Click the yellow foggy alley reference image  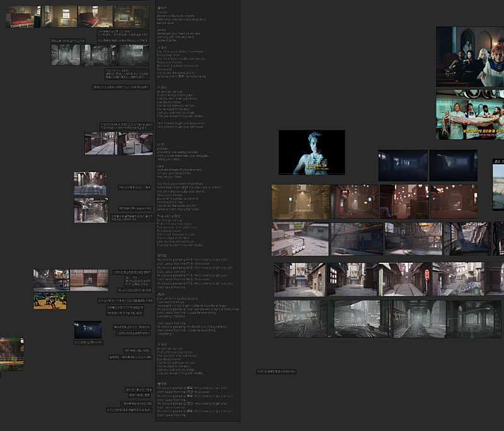[x=301, y=202]
